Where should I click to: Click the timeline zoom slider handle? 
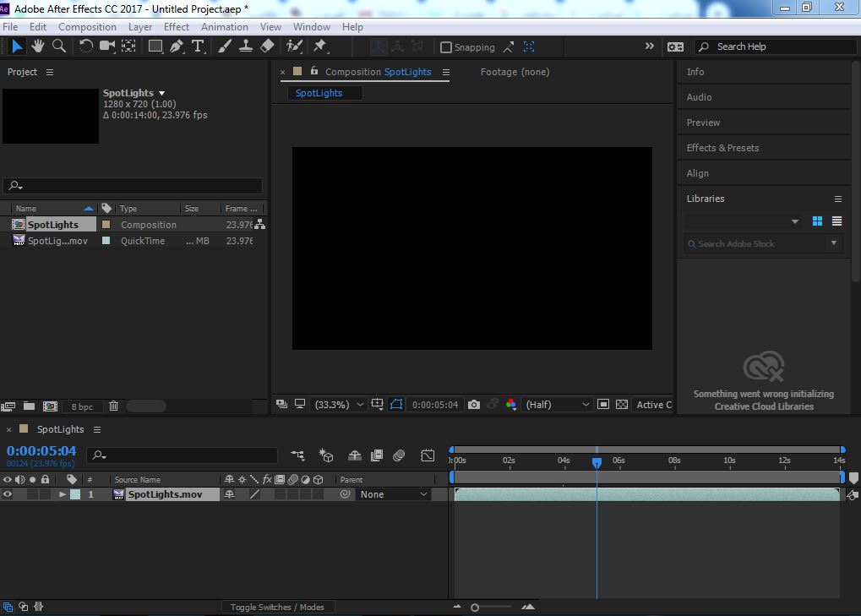pyautogui.click(x=475, y=608)
